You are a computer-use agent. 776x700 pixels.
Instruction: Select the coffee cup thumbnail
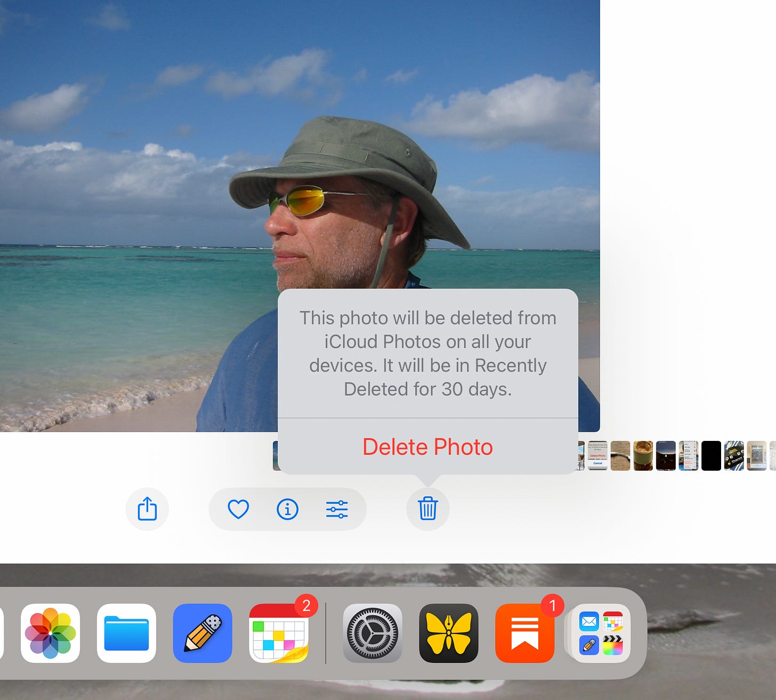tap(643, 456)
